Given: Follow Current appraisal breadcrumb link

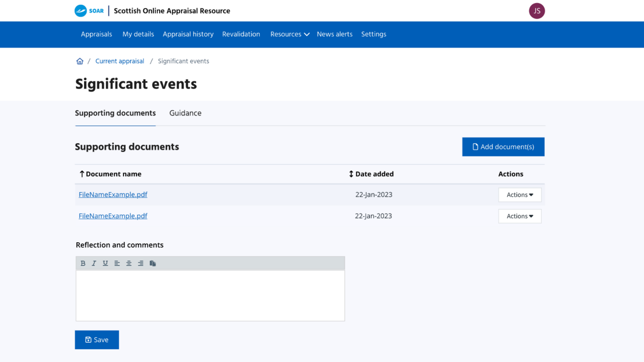Looking at the screenshot, I should click(x=120, y=61).
